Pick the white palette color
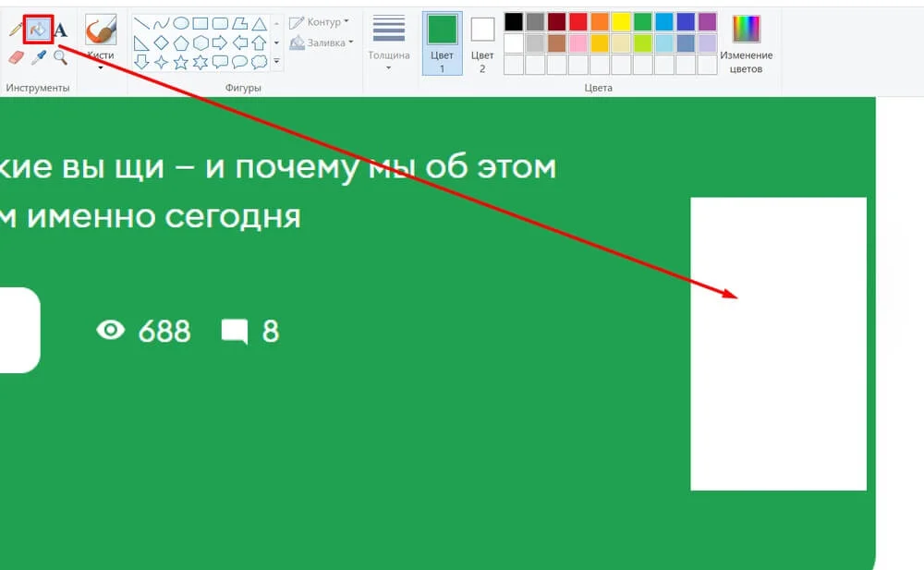 pyautogui.click(x=514, y=43)
